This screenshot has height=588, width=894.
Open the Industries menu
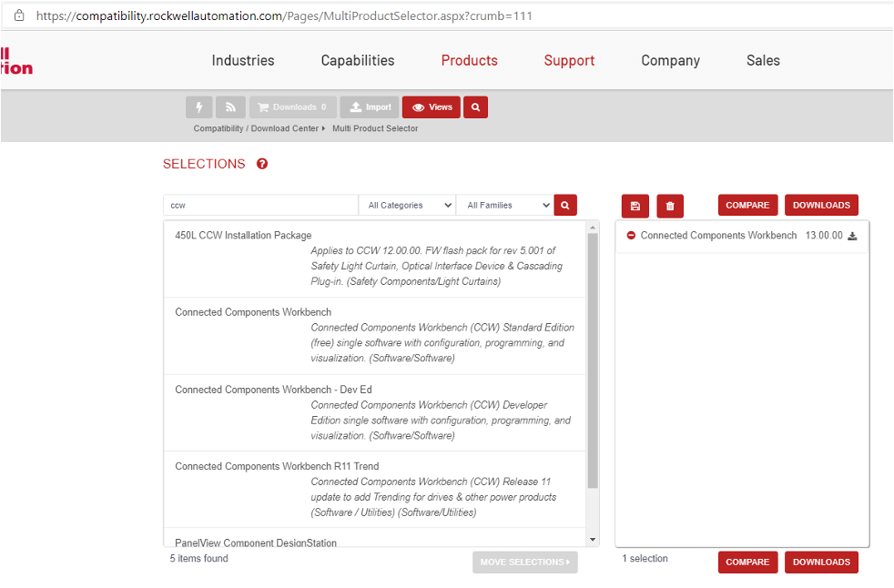tap(243, 60)
